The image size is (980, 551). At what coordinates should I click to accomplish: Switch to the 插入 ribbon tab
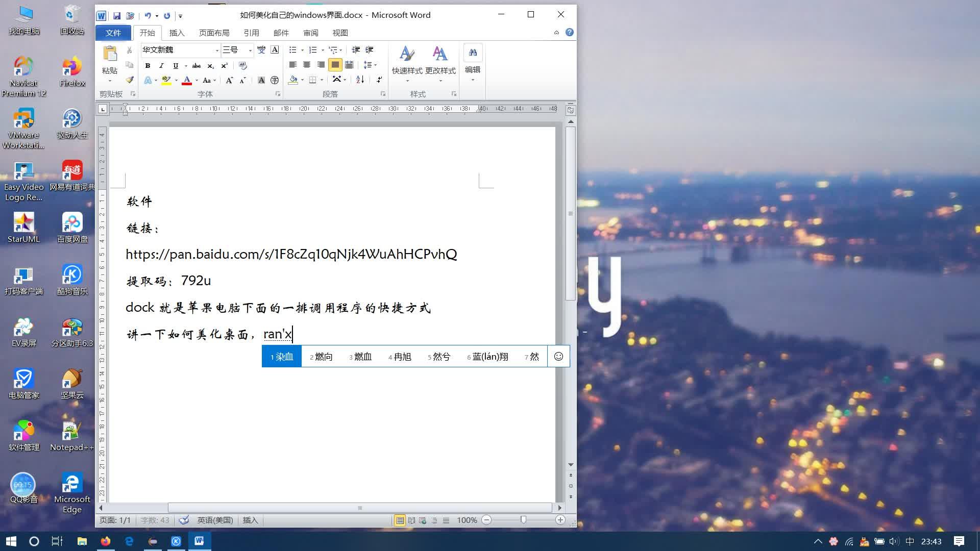click(177, 33)
